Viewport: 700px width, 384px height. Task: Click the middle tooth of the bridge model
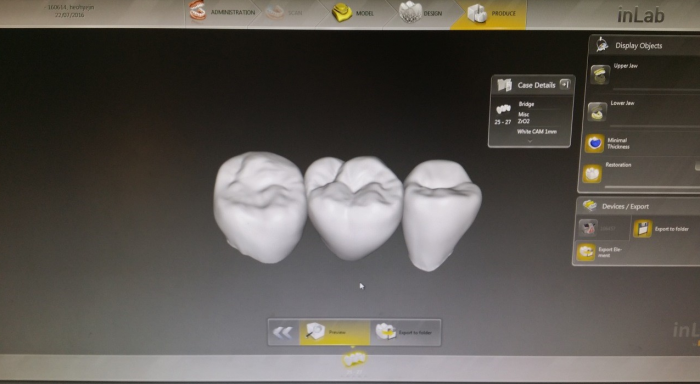coord(354,208)
